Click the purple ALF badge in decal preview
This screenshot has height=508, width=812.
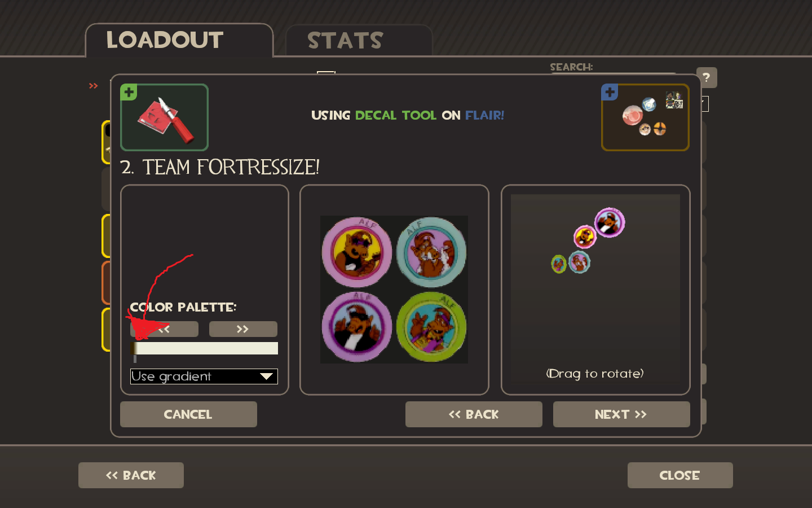(357, 326)
